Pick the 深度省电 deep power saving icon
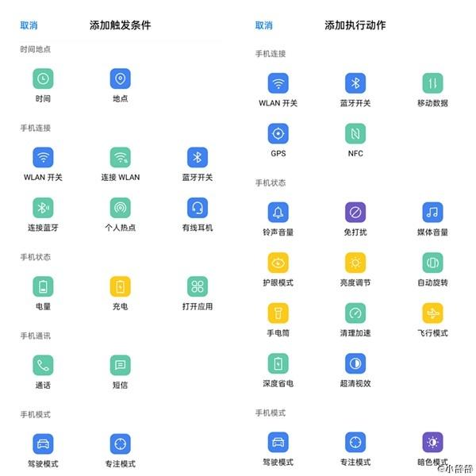The image size is (476, 476). [x=278, y=363]
